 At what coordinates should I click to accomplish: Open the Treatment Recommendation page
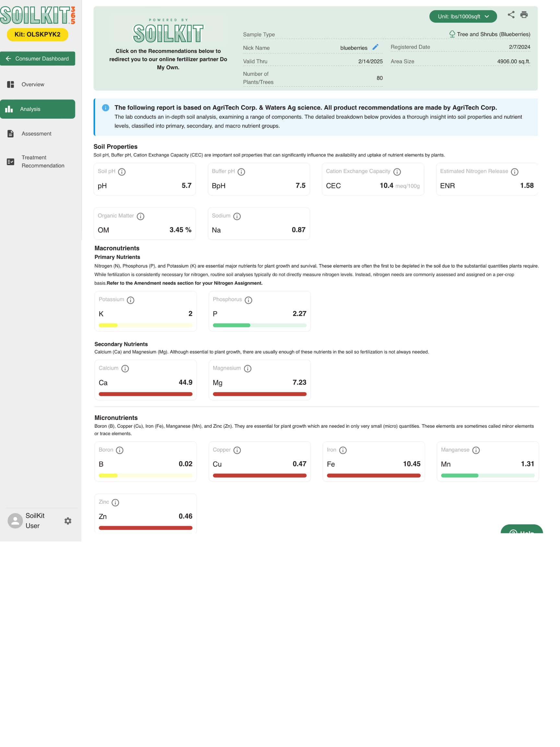click(x=42, y=161)
